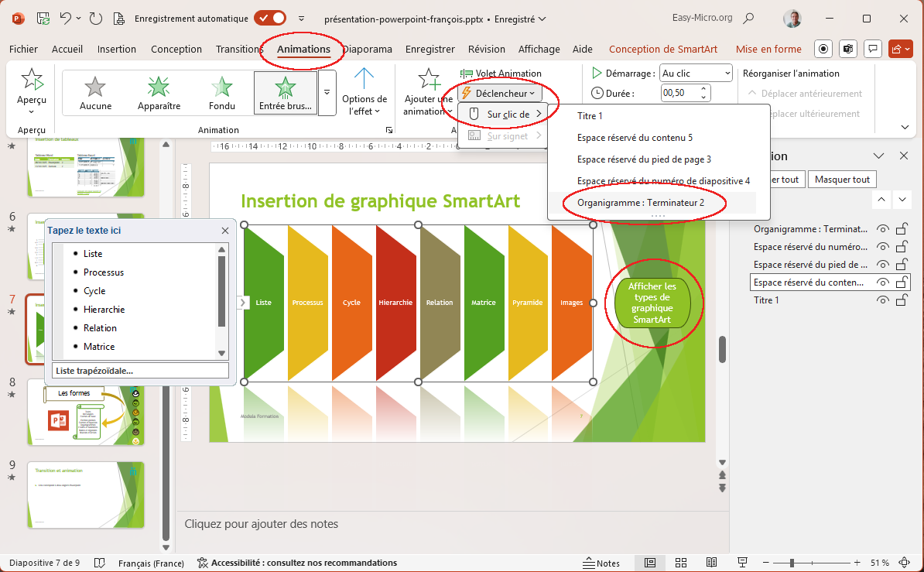Toggle Enregistrement automatique switch
Screen dimensions: 924x572
270,18
